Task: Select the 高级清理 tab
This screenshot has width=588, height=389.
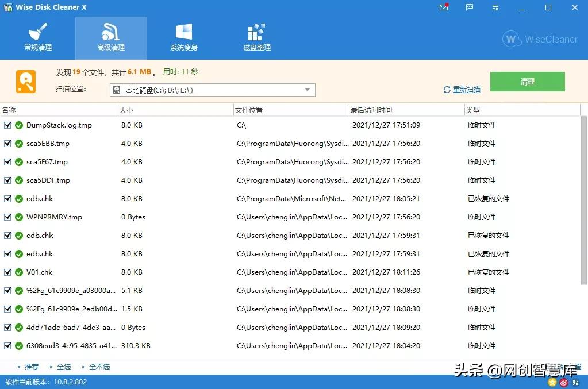Action: click(x=111, y=37)
